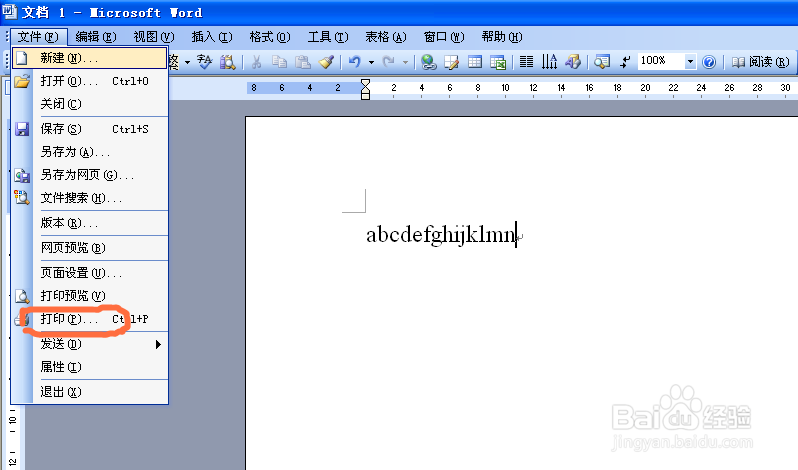Click the blue Help question mark icon
This screenshot has width=798, height=470.
[709, 62]
